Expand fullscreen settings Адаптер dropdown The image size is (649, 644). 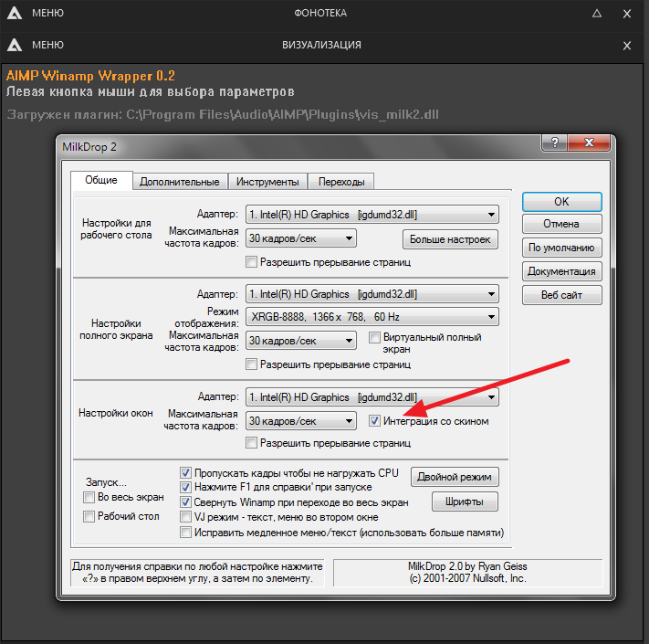click(x=372, y=294)
